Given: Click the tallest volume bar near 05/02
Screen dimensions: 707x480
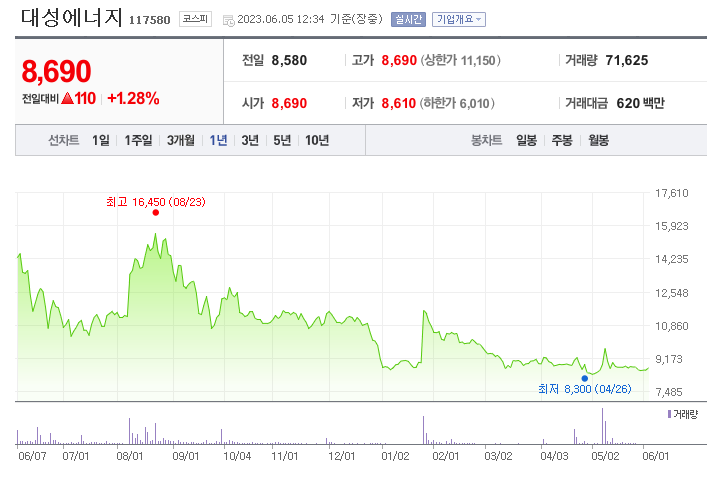Looking at the screenshot, I should point(602,426).
